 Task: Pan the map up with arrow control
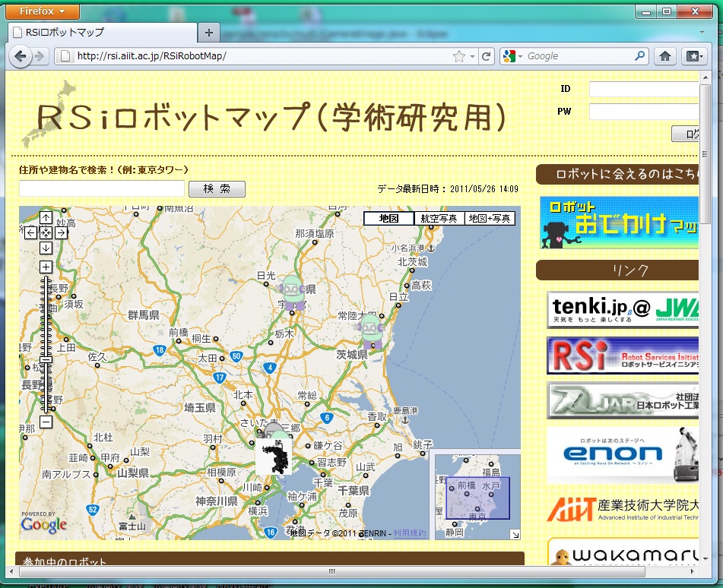tap(46, 218)
